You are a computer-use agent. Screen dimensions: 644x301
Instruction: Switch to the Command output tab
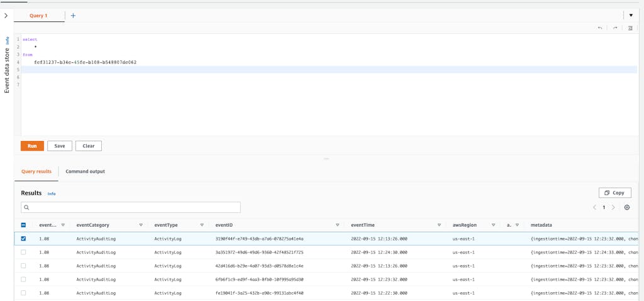click(x=85, y=171)
